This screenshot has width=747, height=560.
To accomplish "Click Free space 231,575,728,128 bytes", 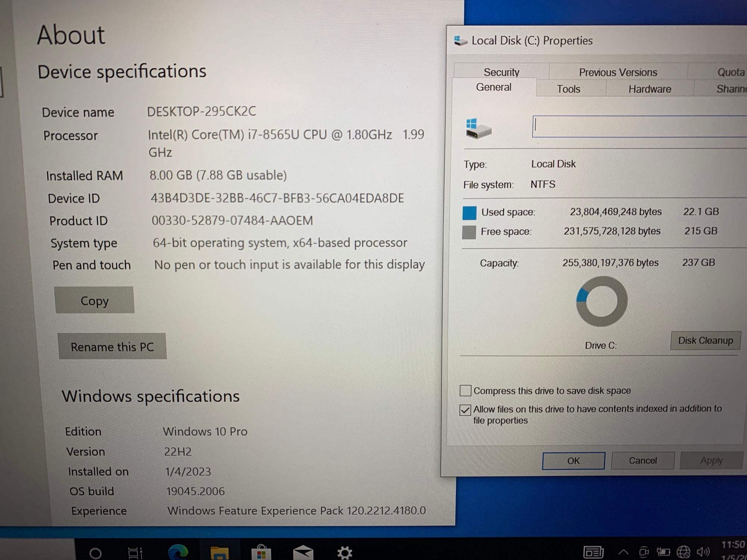I will tap(612, 231).
